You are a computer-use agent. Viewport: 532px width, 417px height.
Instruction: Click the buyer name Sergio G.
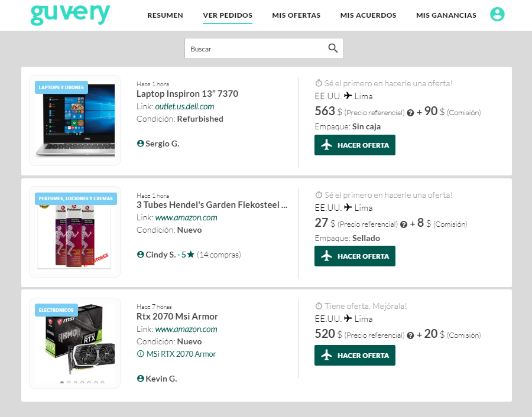[163, 144]
